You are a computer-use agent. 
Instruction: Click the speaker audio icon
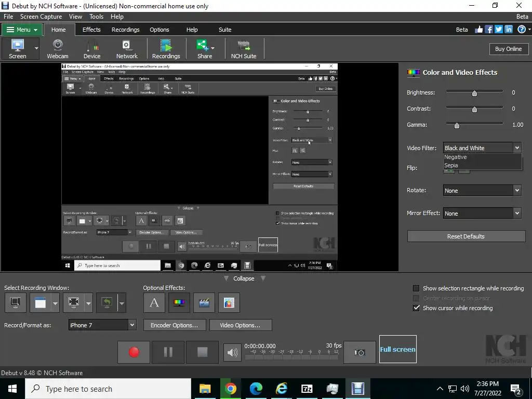coord(232,353)
